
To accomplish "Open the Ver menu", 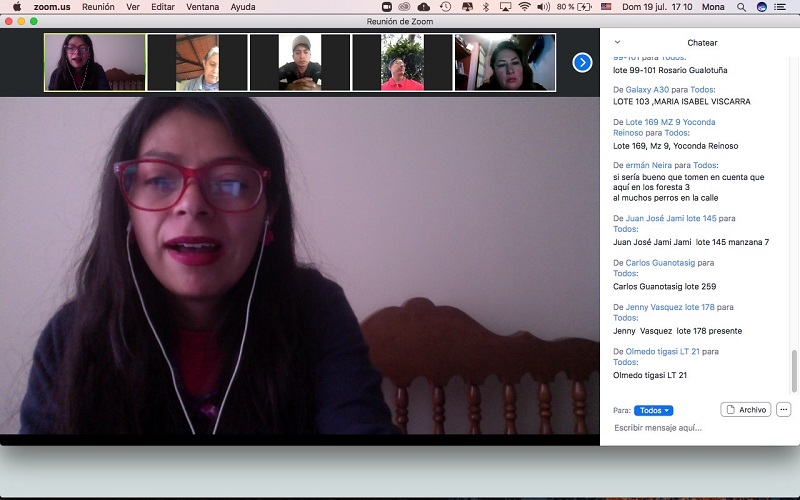I will click(133, 7).
